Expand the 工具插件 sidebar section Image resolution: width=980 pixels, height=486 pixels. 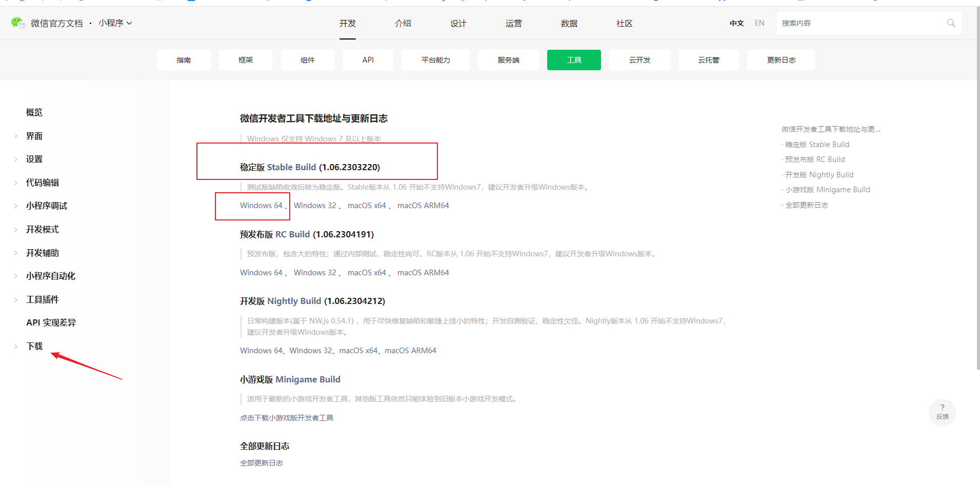[x=16, y=300]
